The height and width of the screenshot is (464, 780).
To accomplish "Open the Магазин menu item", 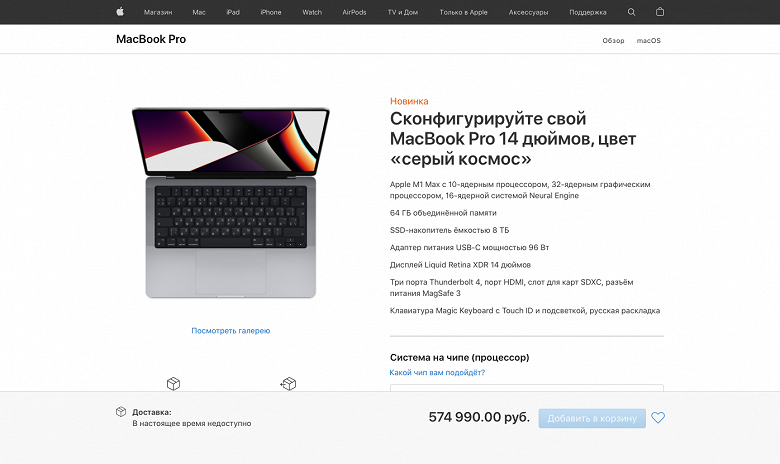I will tap(158, 12).
